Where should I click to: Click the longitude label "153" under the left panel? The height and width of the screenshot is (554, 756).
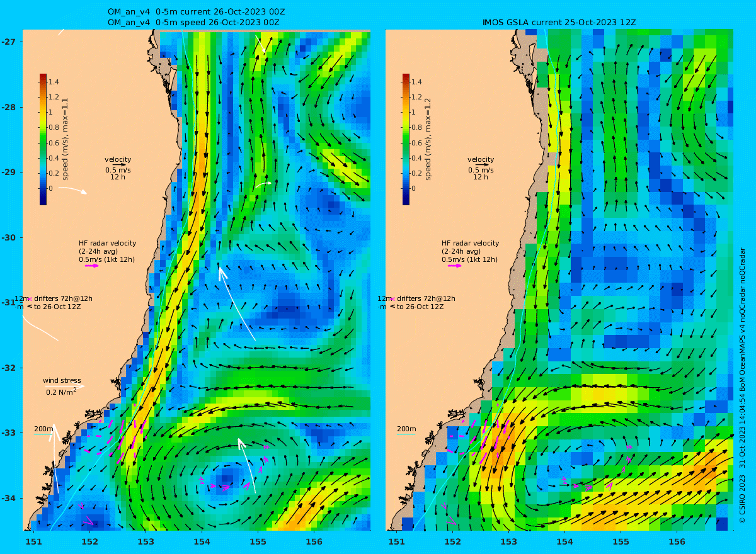pos(146,541)
